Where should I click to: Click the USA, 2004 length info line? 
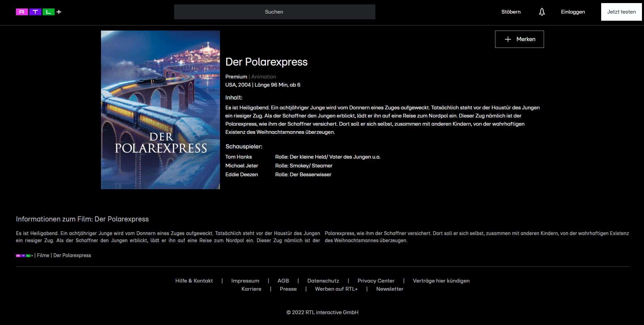(x=262, y=85)
